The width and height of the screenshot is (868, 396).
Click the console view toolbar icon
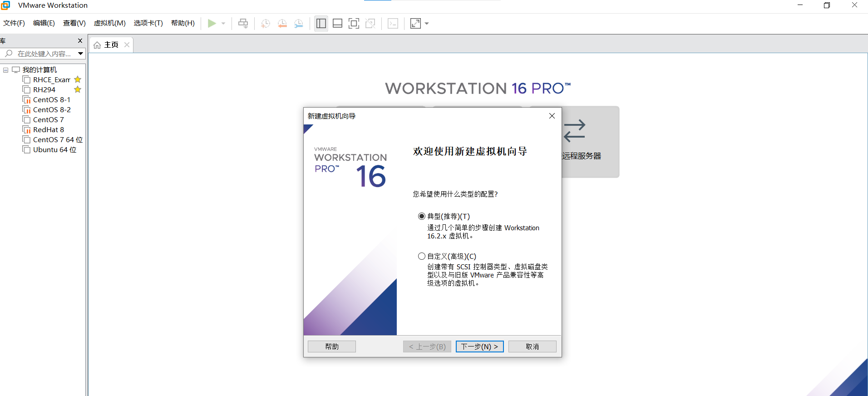[x=393, y=23]
